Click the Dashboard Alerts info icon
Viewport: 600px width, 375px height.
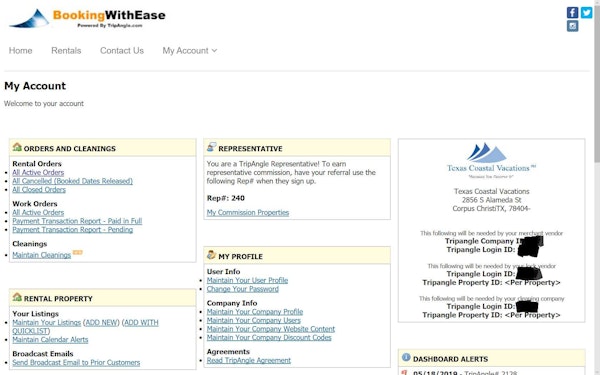406,358
